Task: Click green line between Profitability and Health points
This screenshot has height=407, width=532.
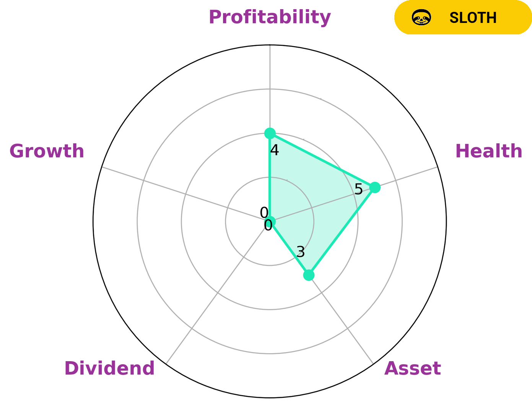Action: click(x=322, y=160)
